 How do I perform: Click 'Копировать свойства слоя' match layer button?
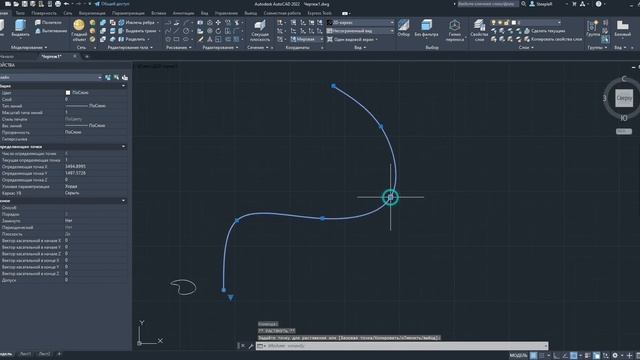point(553,39)
